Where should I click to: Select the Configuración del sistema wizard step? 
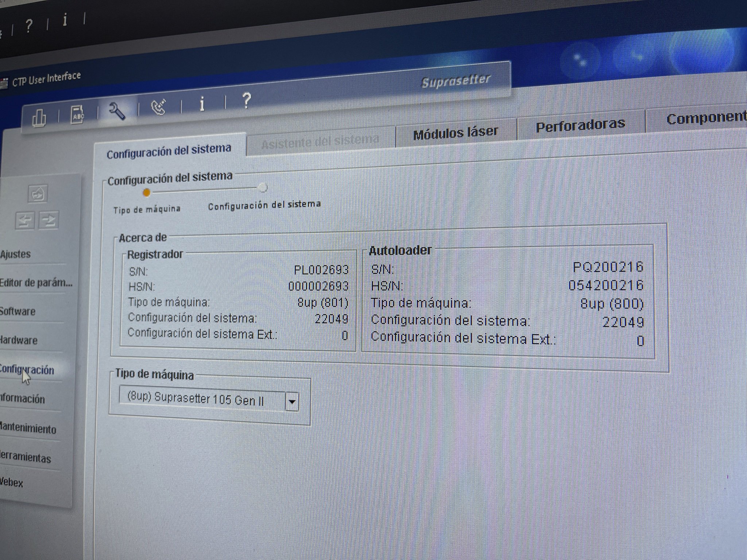(263, 188)
